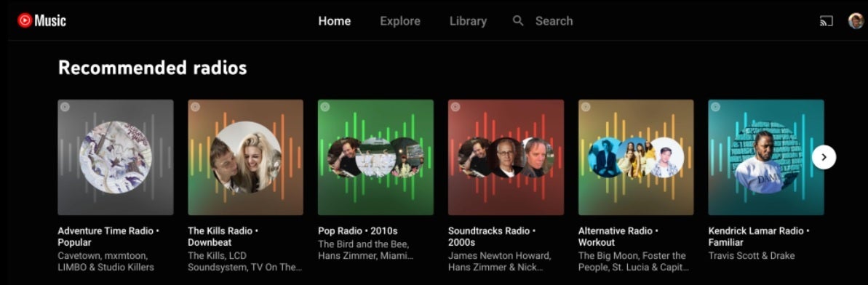
Task: Click Kendrick Lamar Radio • Familiar title
Action: coord(759,236)
